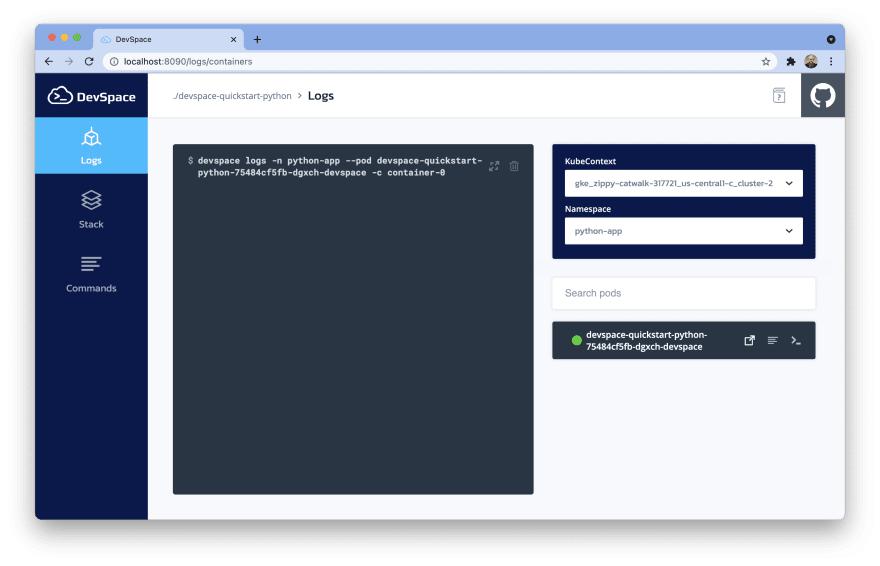Maximize the log terminal view
Screen dimensions: 880x566
tap(494, 166)
